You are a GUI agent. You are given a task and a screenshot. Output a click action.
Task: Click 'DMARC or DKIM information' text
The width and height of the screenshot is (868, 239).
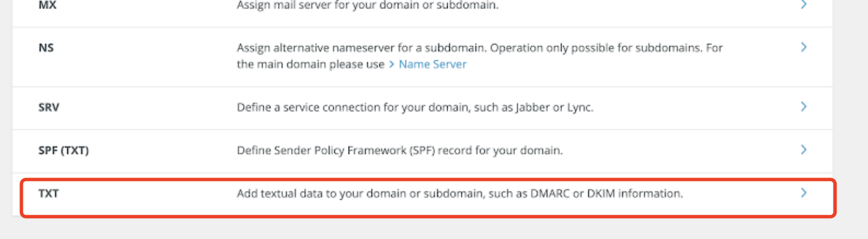[607, 193]
